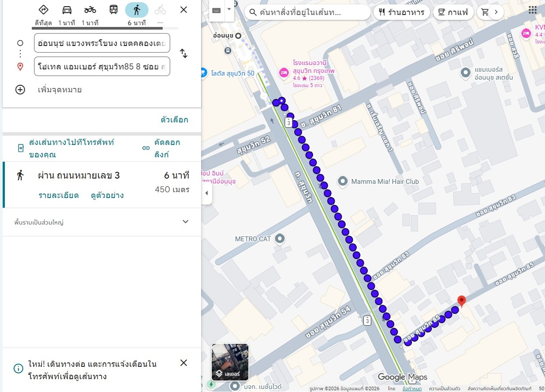Image resolution: width=545 pixels, height=392 pixels.
Task: Choose the cycling travel mode
Action: pos(160,10)
